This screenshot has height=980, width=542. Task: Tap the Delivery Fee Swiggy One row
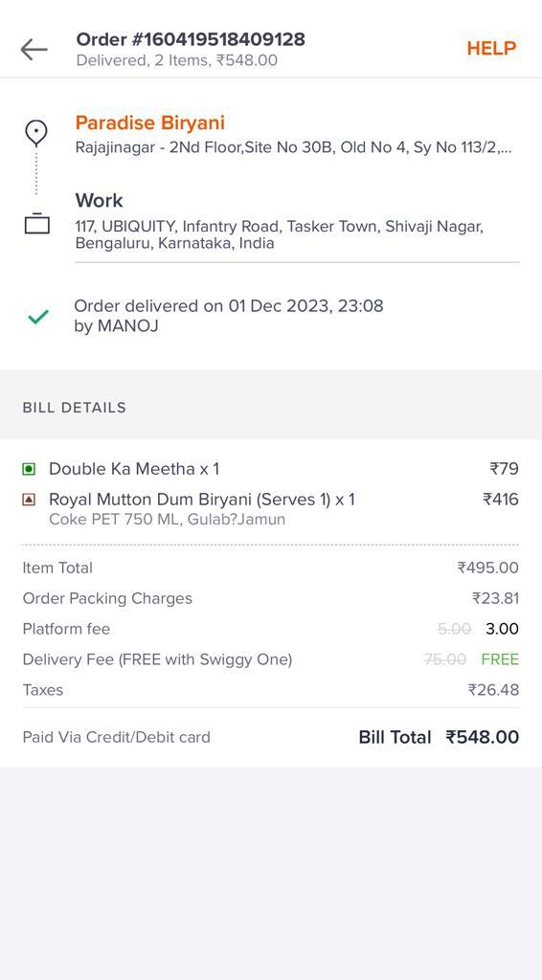(x=271, y=659)
